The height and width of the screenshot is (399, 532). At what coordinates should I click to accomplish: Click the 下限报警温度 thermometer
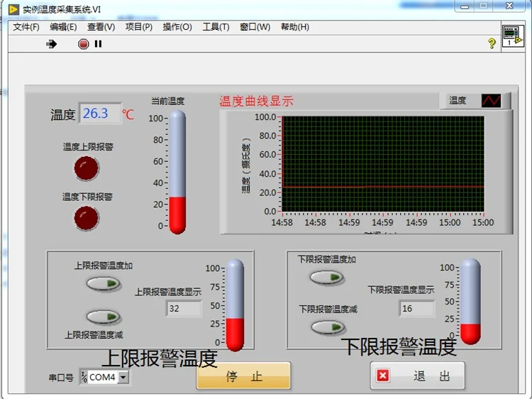[470, 302]
